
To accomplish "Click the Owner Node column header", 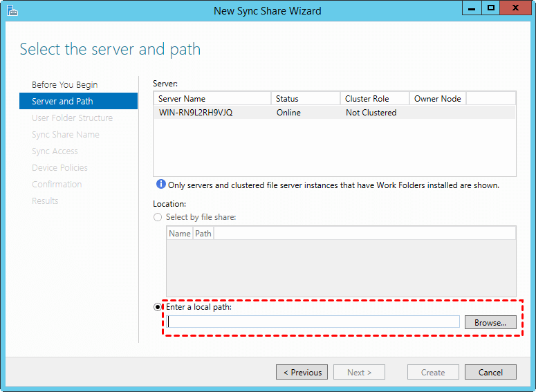I will (x=438, y=99).
